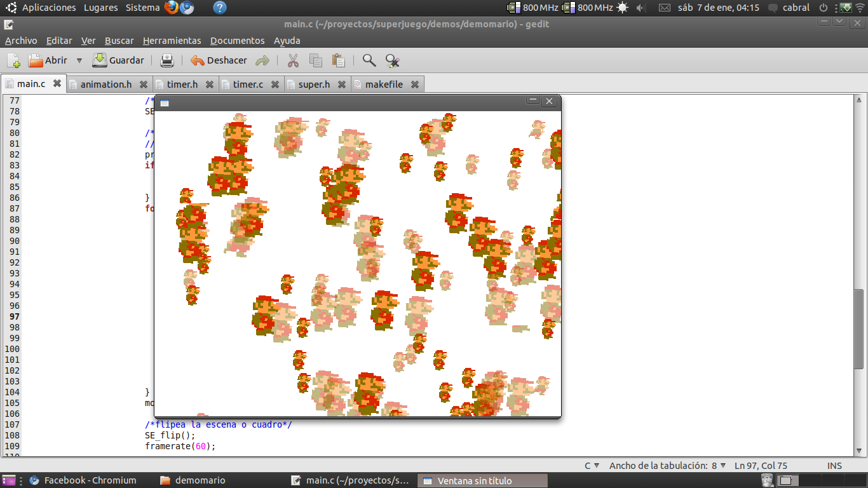Open the help question mark icon
The width and height of the screenshot is (868, 488).
(x=219, y=8)
